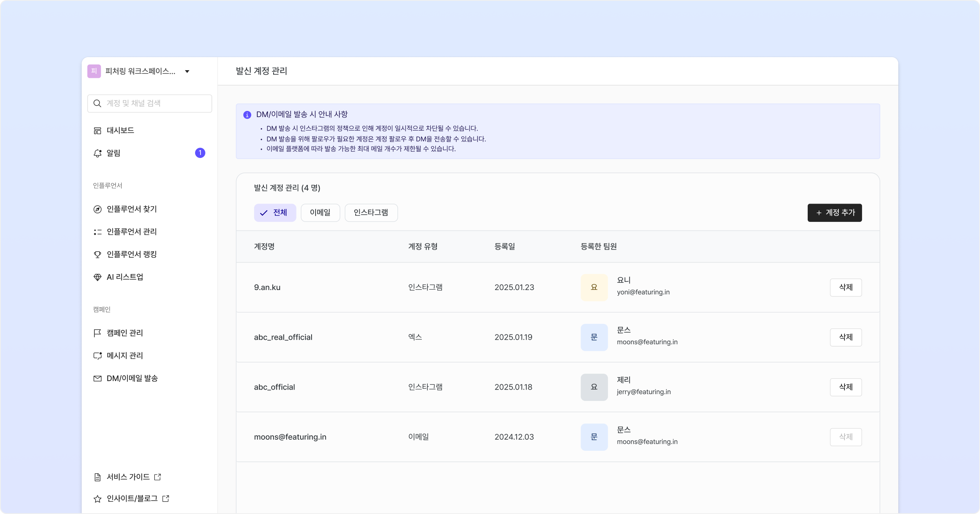Click the 캠페인 관리 flag icon

97,333
